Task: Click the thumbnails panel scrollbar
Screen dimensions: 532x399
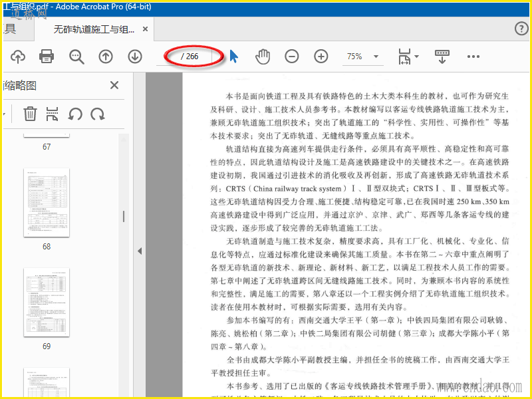Action: (124, 217)
